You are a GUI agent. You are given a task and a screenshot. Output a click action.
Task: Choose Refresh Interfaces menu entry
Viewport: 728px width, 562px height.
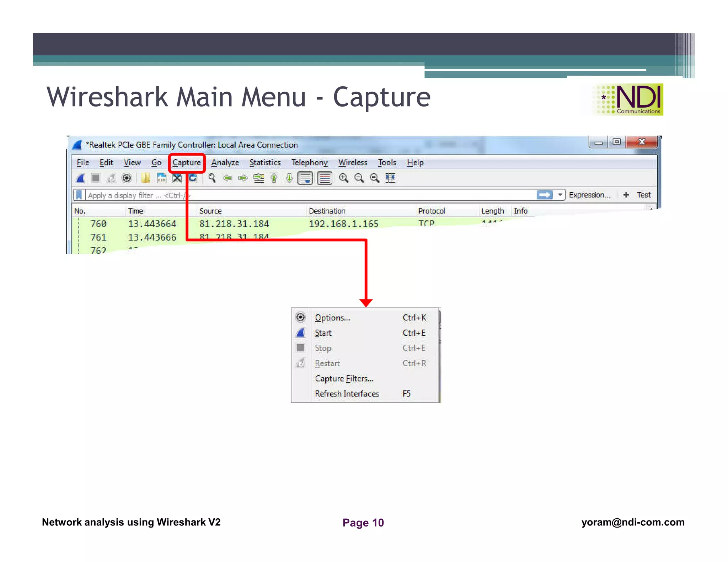click(365, 394)
